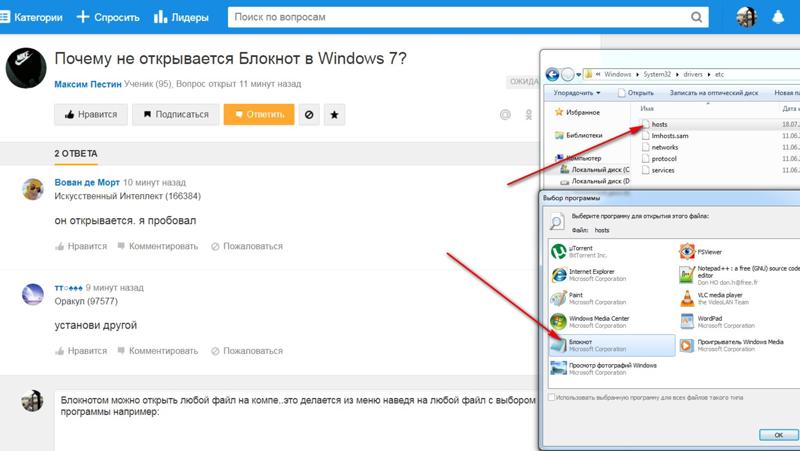
Task: Select the networks file
Action: pyautogui.click(x=660, y=147)
